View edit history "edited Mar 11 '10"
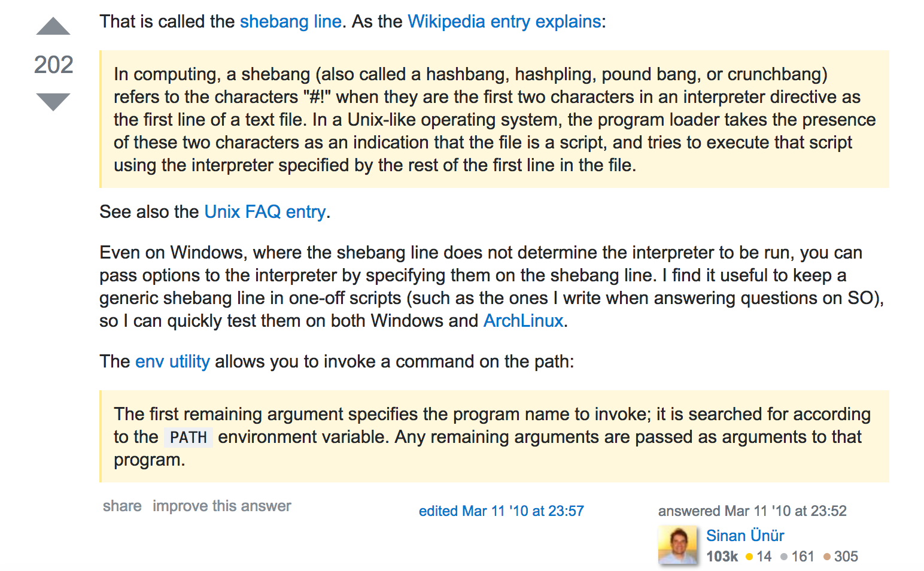Screen dimensions: 924x571 tap(501, 511)
